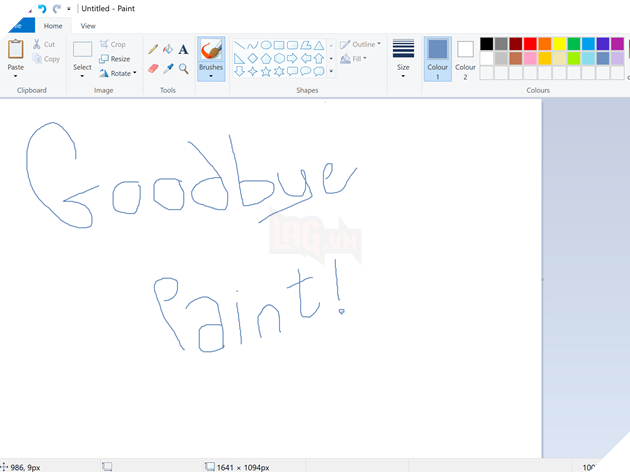Select the Pencil tool
Image resolution: width=630 pixels, height=472 pixels.
tap(153, 49)
